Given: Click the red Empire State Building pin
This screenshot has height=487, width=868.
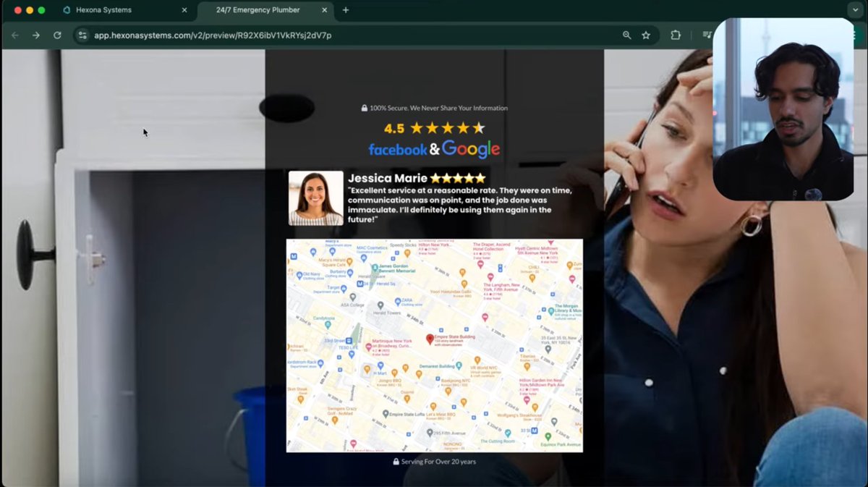Looking at the screenshot, I should click(430, 339).
